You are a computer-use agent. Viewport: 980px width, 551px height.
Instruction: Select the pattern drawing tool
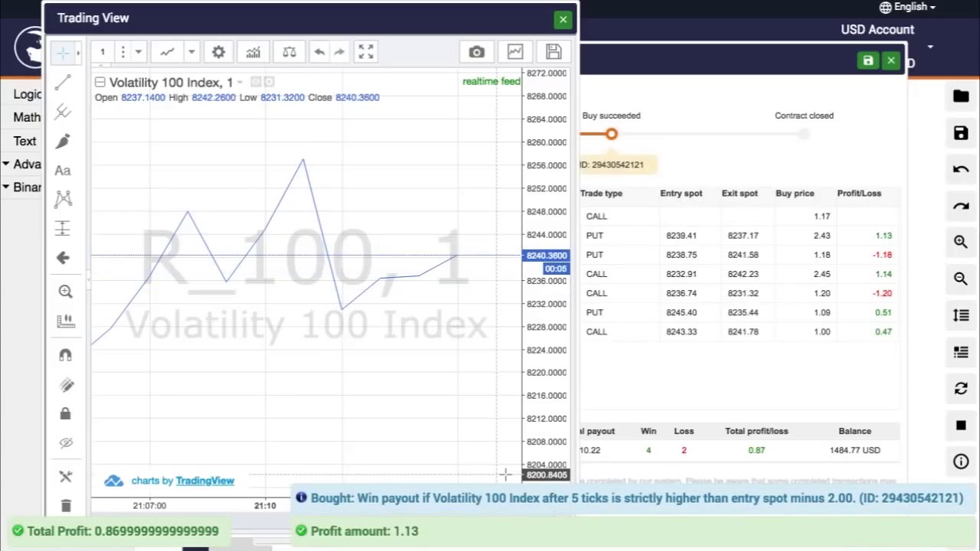tap(63, 200)
